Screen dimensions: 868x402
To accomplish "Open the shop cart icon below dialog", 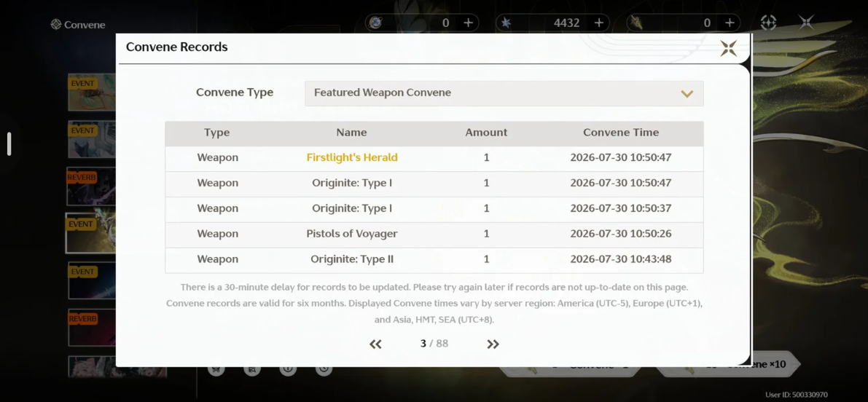I will (x=216, y=368).
